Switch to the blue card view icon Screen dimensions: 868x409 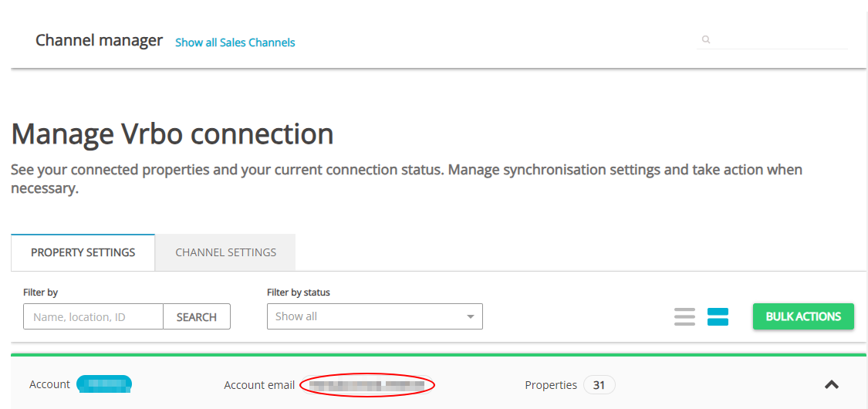718,316
